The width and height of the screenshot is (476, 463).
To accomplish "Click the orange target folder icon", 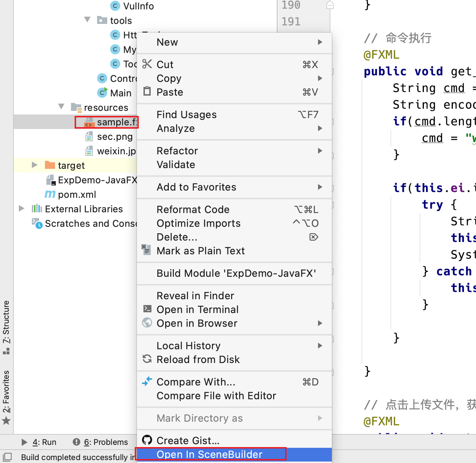I will 50,165.
